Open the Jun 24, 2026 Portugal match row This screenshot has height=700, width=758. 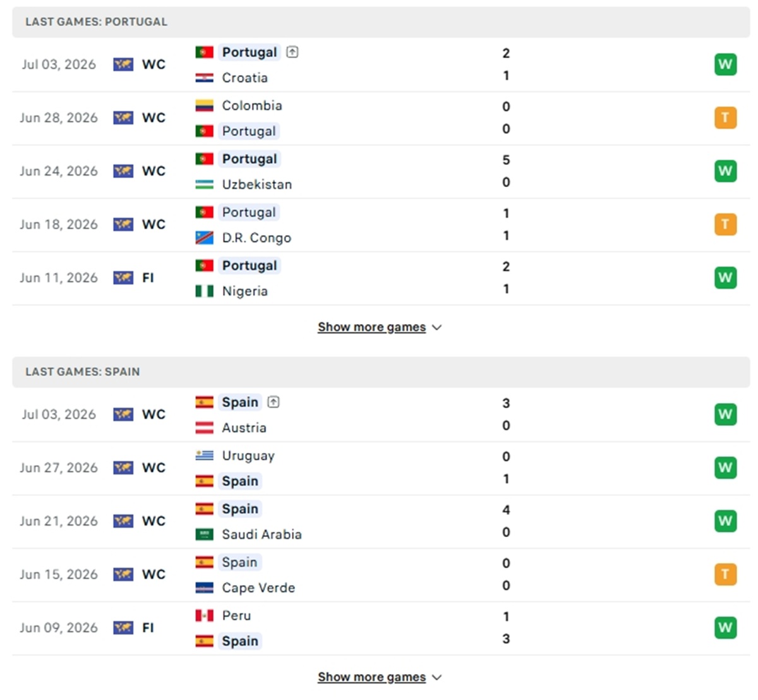pos(381,172)
